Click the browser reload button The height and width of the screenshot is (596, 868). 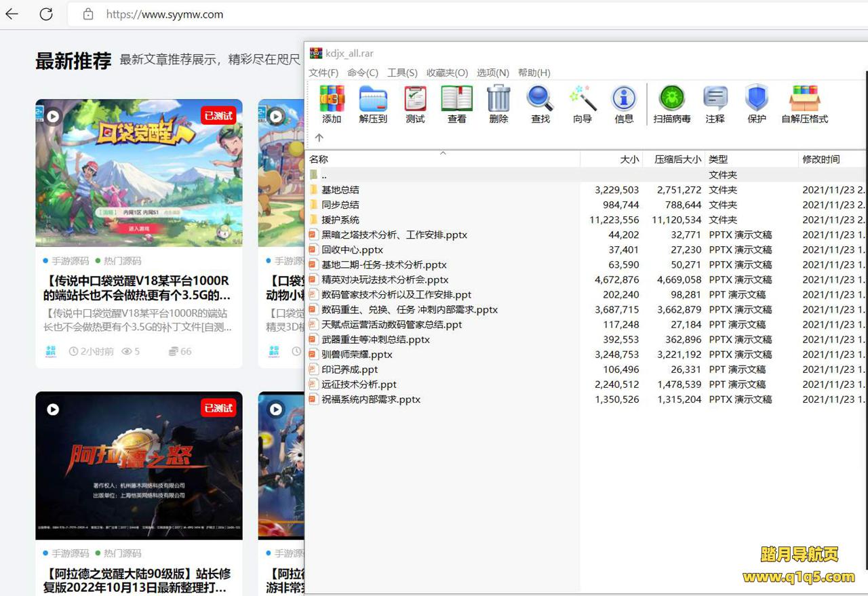(x=46, y=14)
